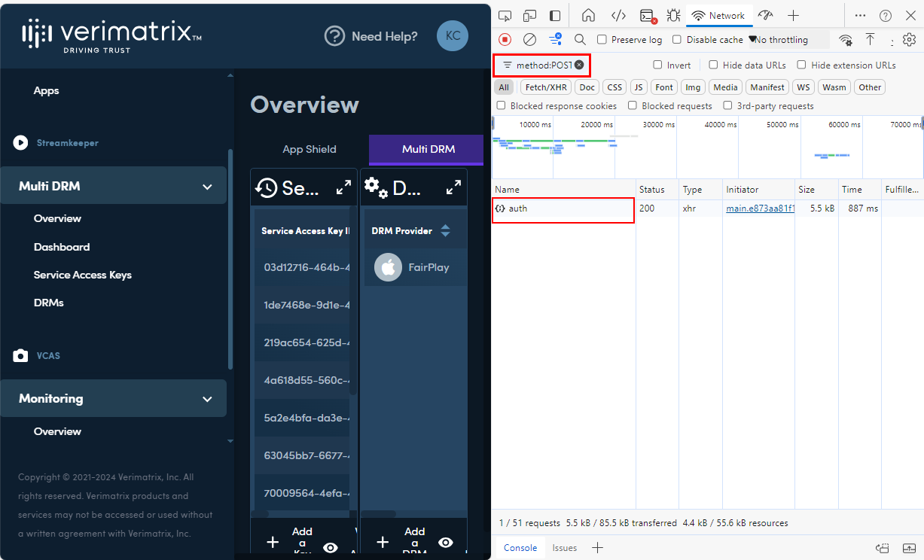Clear the method:POST filter text
924x560 pixels.
click(579, 65)
